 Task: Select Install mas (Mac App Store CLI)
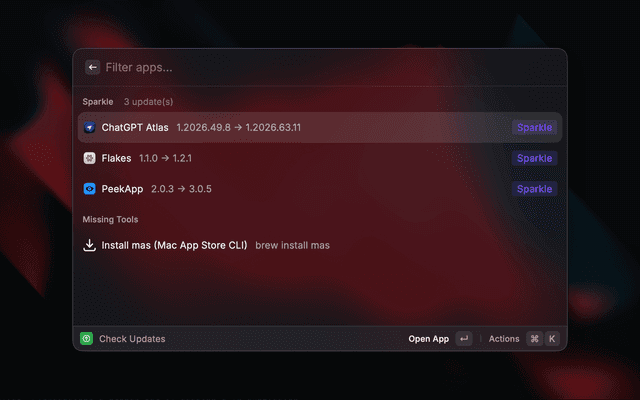[320, 245]
